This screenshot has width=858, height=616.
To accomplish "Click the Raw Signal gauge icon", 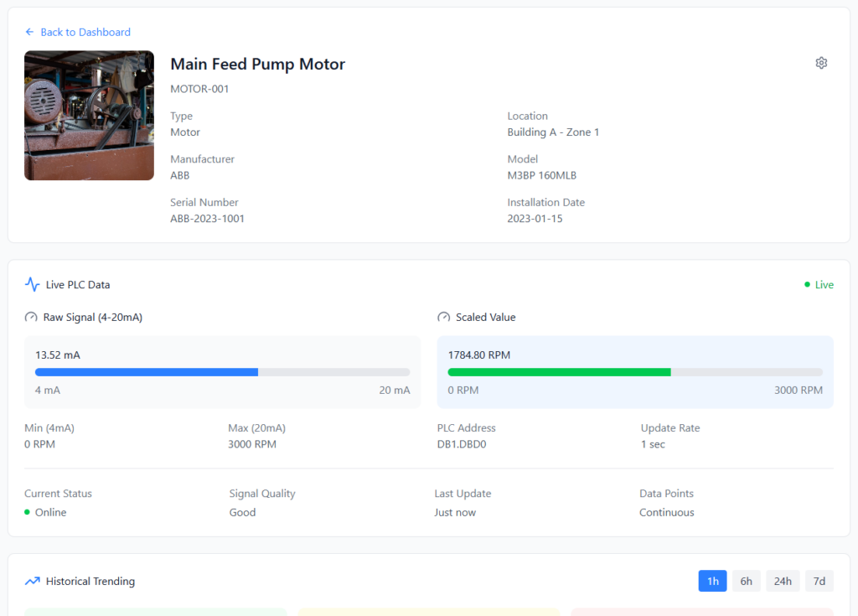I will click(31, 317).
